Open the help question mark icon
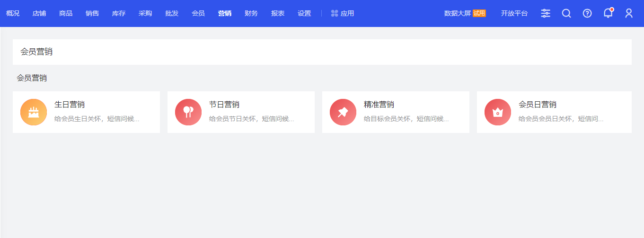Viewport: 644px width, 238px height. tap(587, 13)
